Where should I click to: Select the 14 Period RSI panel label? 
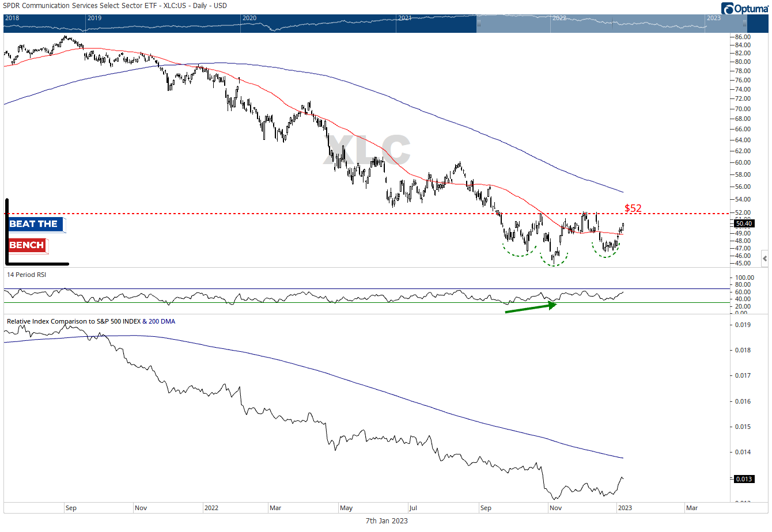27,275
